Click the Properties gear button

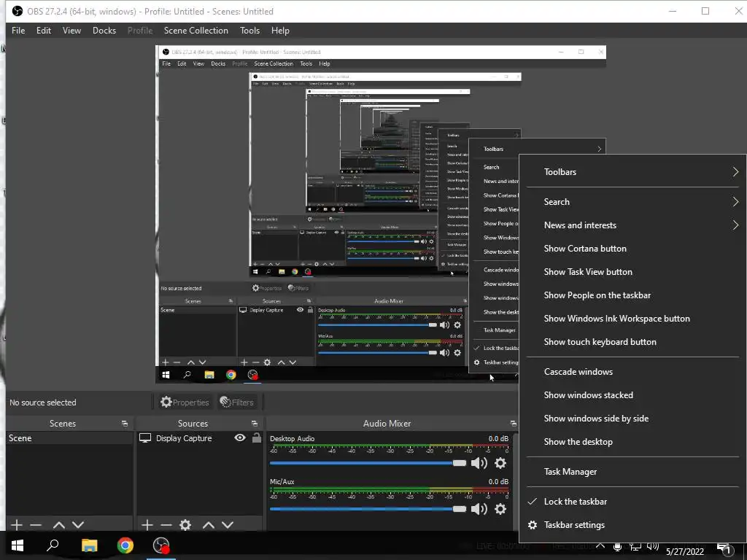(185, 402)
